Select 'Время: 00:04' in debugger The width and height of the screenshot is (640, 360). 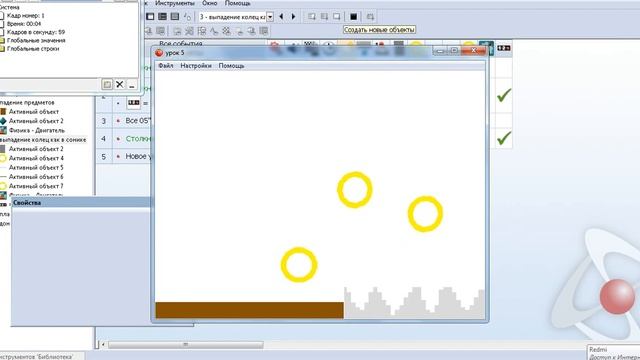pos(24,24)
